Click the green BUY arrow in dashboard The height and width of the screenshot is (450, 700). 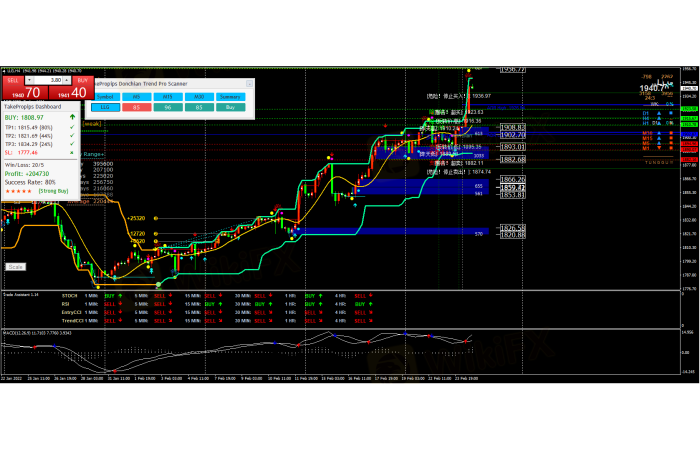click(71, 117)
